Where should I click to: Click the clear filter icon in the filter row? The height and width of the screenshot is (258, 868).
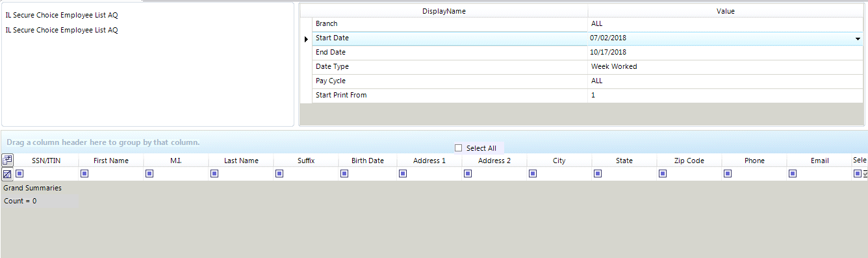tap(7, 174)
